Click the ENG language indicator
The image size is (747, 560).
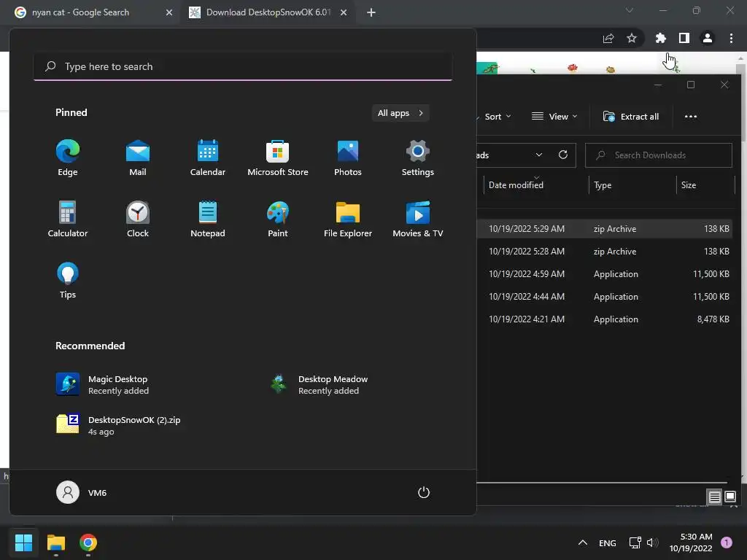[607, 542]
